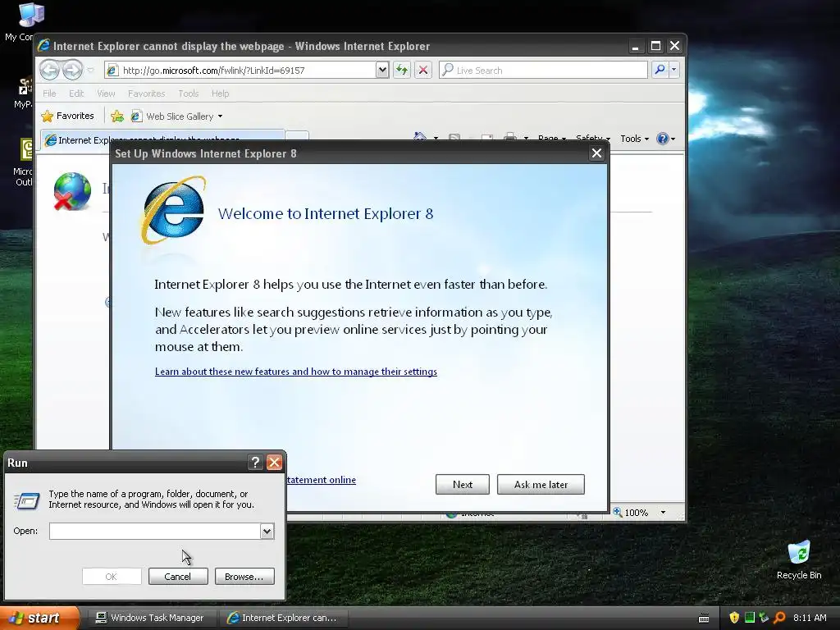Image resolution: width=840 pixels, height=630 pixels.
Task: Minimize the Internet Explorer window
Action: tap(635, 47)
